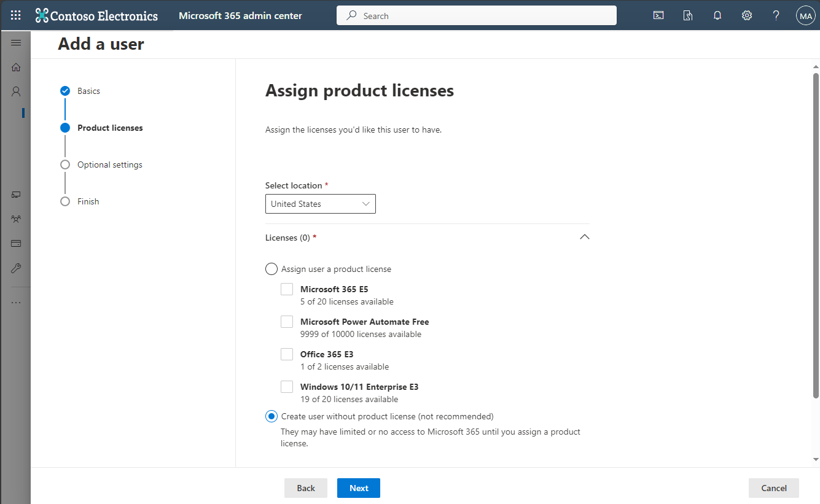Open Teams & groups icon in sidebar
Viewport: 820px width, 504px height.
[16, 219]
